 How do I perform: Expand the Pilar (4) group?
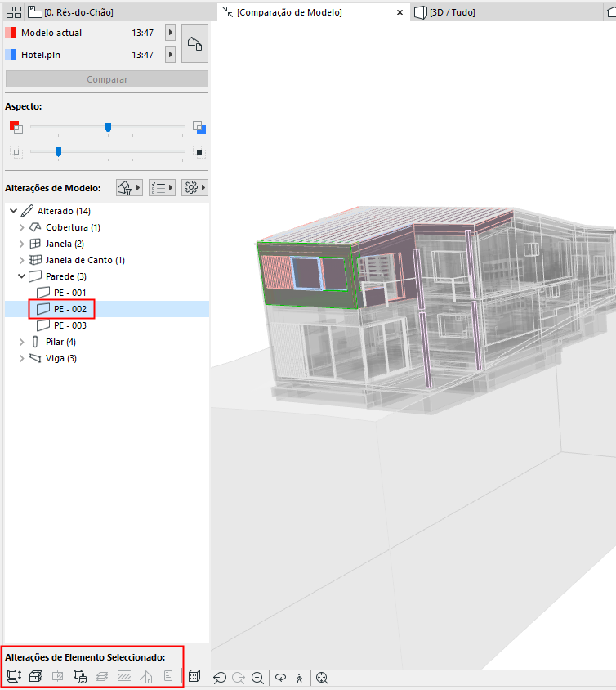pos(21,342)
